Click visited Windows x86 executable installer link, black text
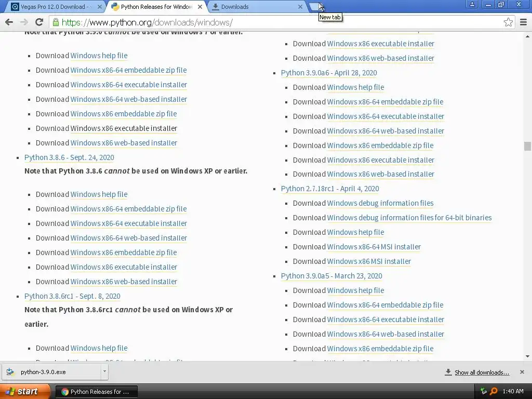 [x=124, y=129]
